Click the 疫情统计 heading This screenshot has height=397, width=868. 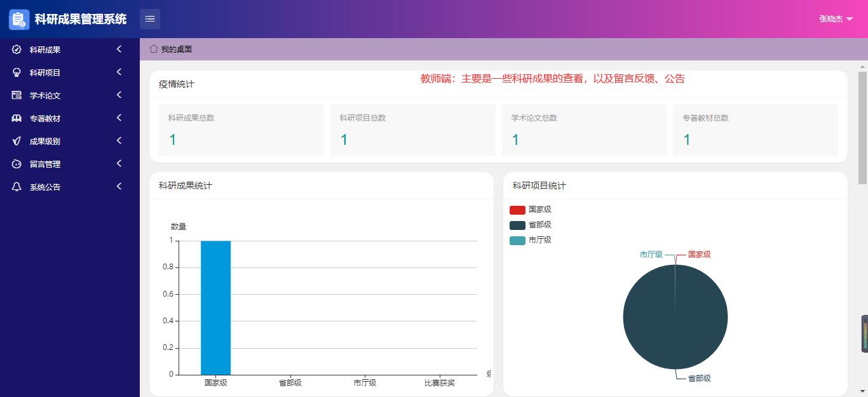(x=177, y=84)
